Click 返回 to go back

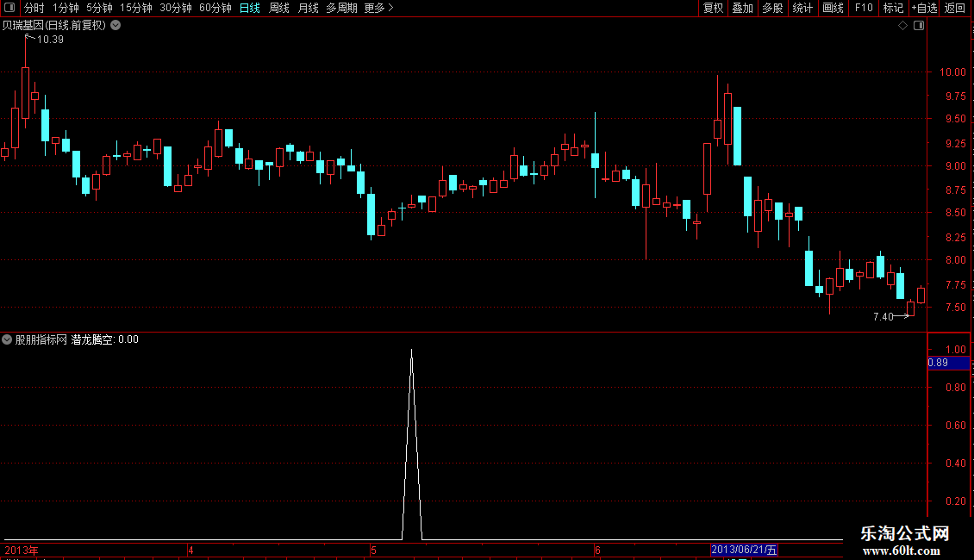[955, 8]
